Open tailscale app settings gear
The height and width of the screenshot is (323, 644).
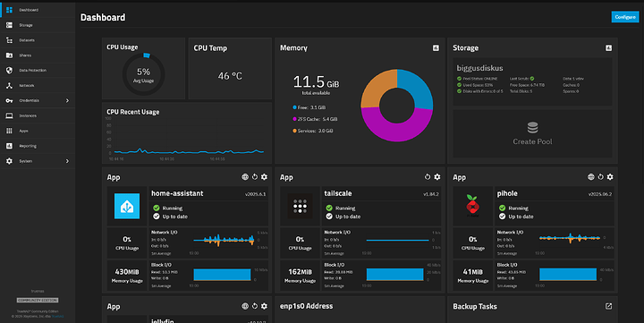click(x=437, y=176)
